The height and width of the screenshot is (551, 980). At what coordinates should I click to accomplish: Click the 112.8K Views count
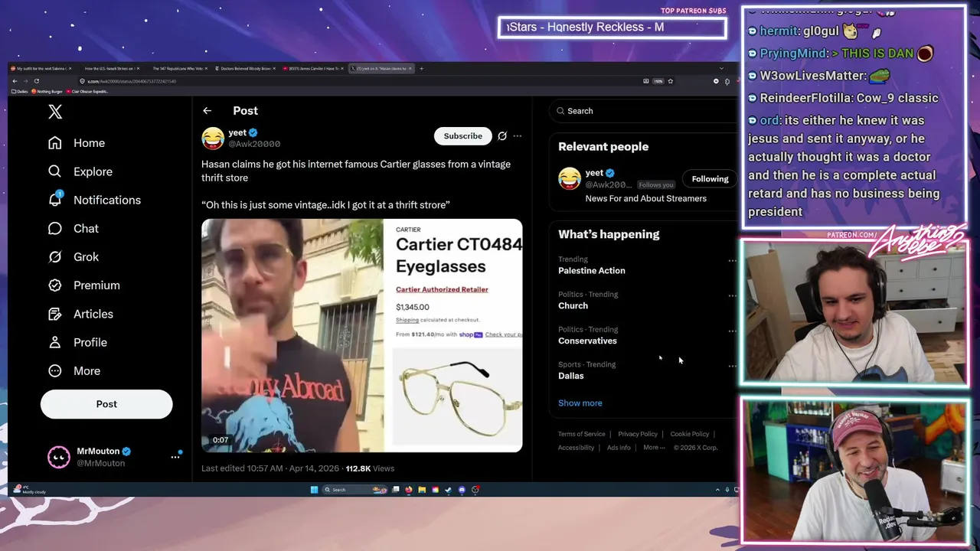tap(370, 468)
